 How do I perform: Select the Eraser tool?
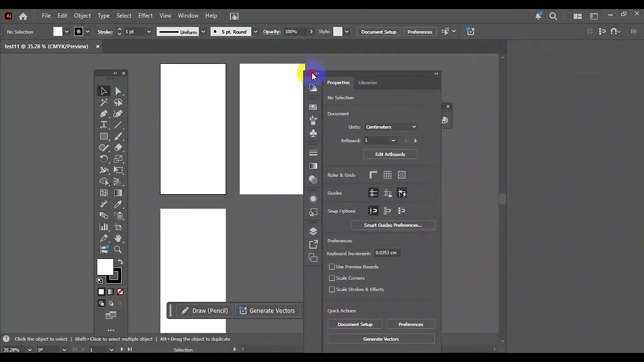(118, 147)
